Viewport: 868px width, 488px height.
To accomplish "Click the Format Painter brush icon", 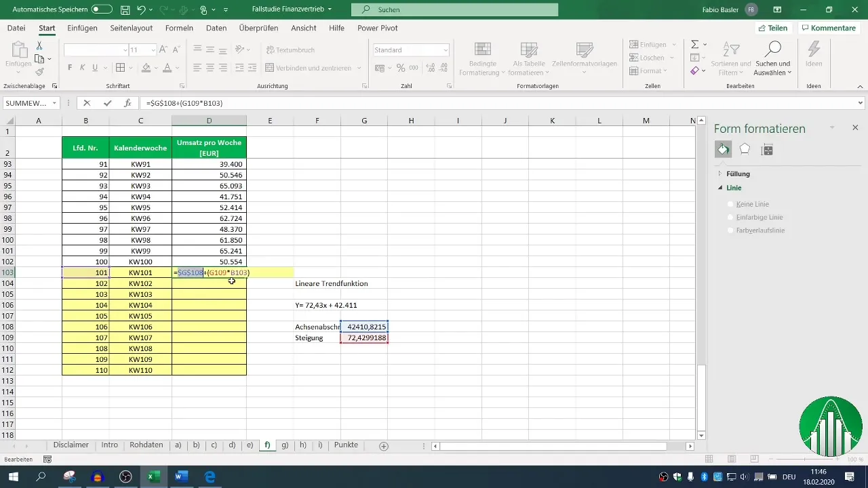I will click(x=39, y=72).
